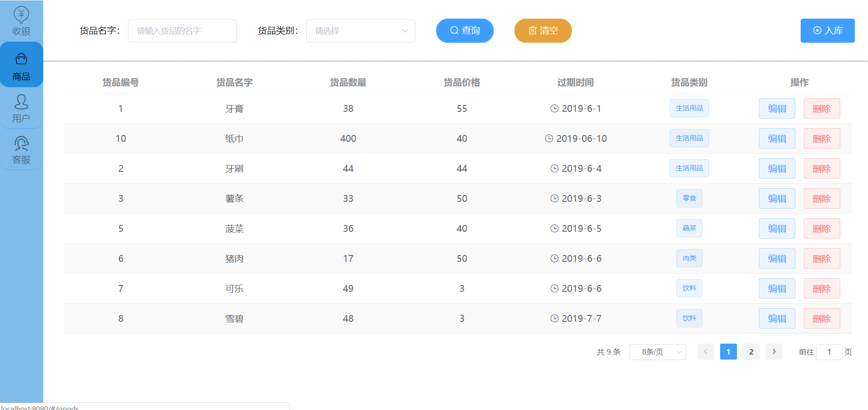The width and height of the screenshot is (868, 410).
Task: Open the 货品类别 category dropdown
Action: [x=361, y=31]
